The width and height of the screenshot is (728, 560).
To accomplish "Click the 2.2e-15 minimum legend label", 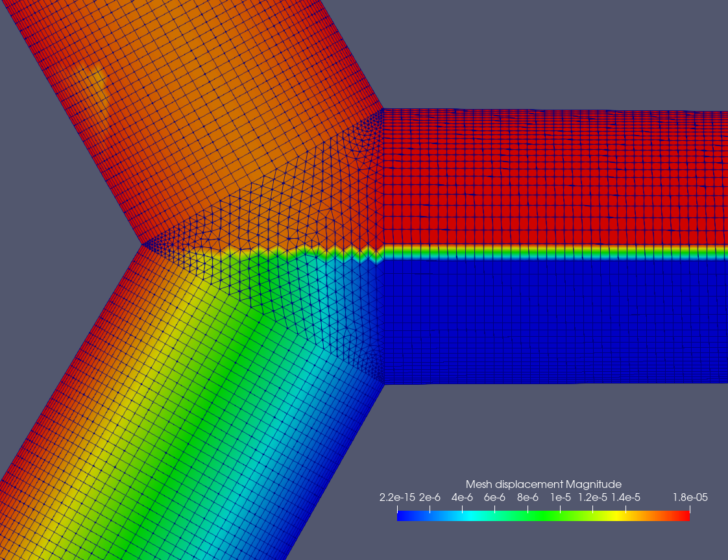I will click(396, 498).
